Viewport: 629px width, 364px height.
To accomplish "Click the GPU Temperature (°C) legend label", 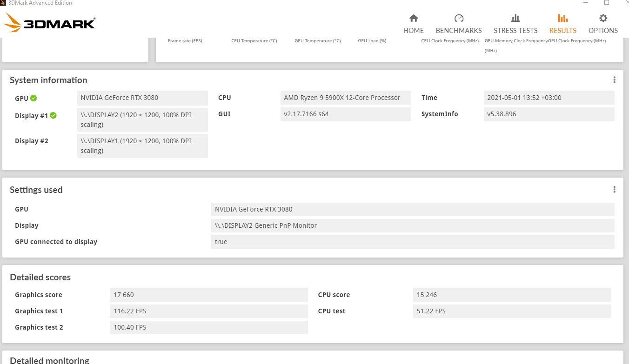I will coord(318,41).
